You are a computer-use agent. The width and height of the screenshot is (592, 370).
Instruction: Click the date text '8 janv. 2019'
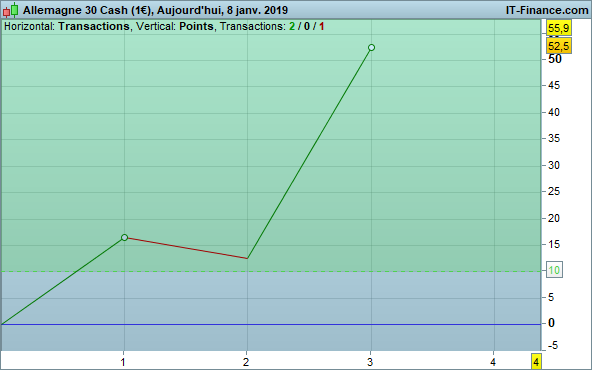click(257, 10)
